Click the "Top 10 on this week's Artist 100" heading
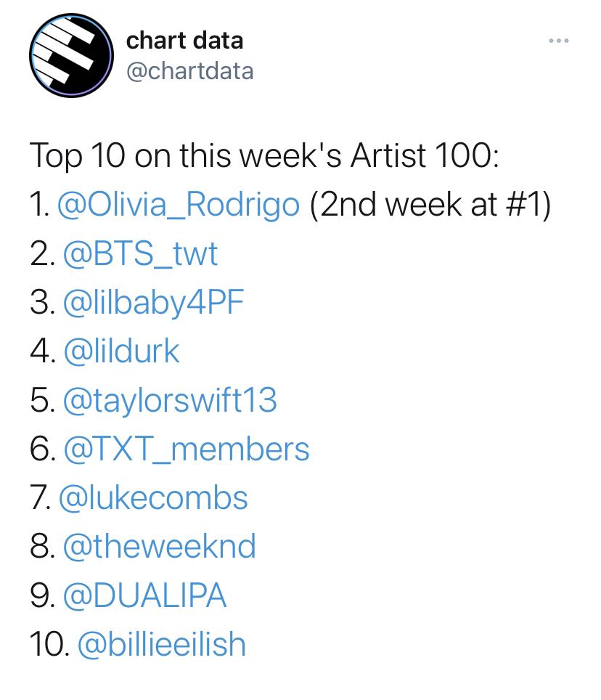This screenshot has height=700, width=601. pyautogui.click(x=264, y=156)
